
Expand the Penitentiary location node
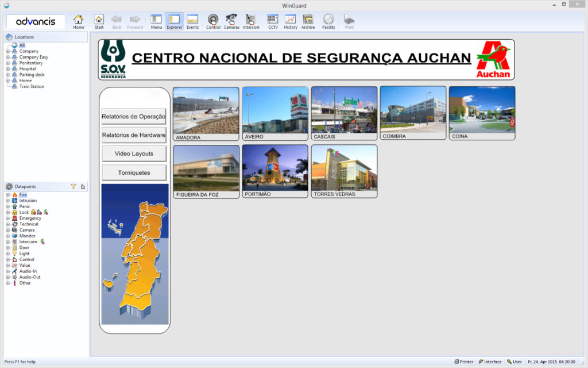[x=8, y=63]
